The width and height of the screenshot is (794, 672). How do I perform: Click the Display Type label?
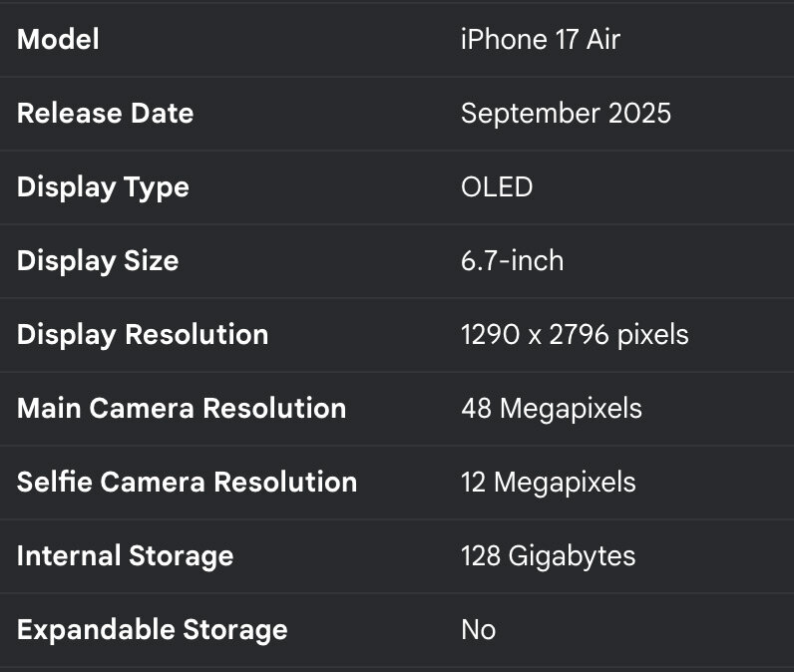click(x=103, y=187)
